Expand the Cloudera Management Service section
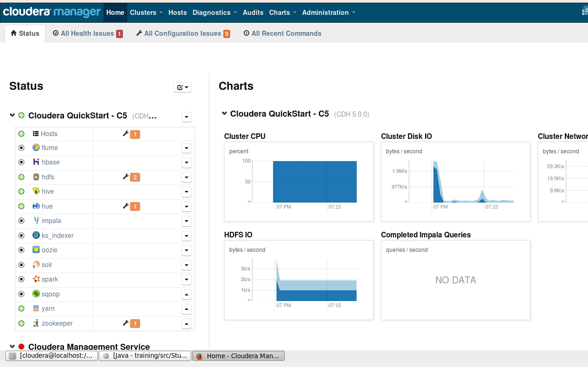The height and width of the screenshot is (367, 588). click(11, 347)
